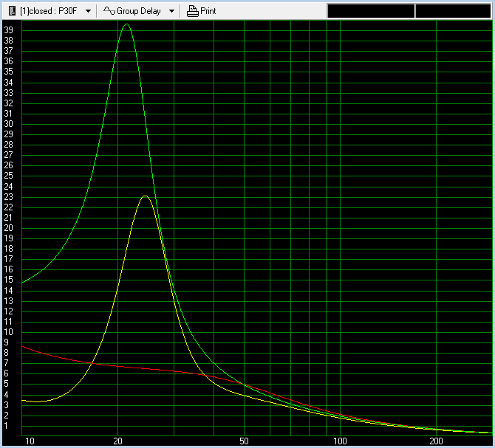Click the 100 label on the frequency axis
Image resolution: width=495 pixels, height=448 pixels.
(x=340, y=441)
